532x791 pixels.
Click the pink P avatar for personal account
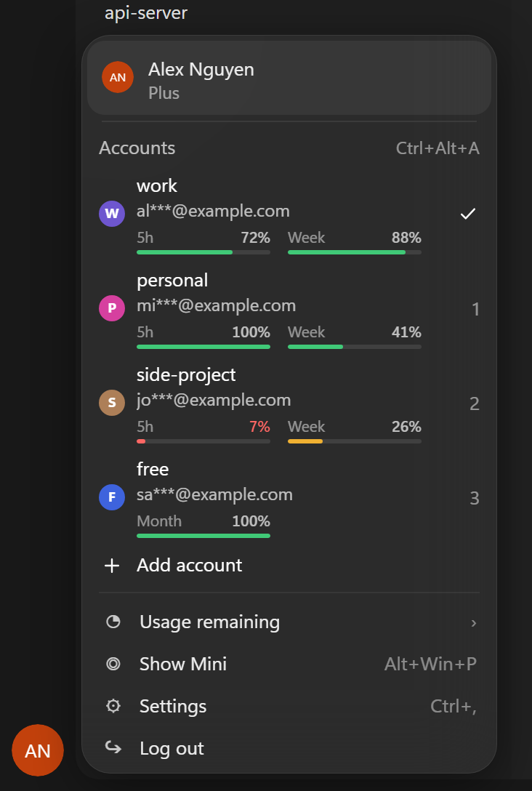(112, 308)
